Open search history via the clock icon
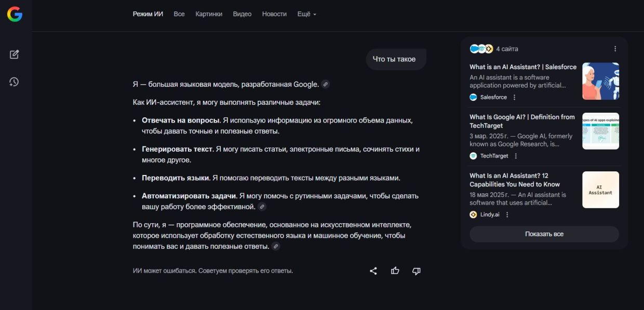The image size is (644, 310). point(14,82)
